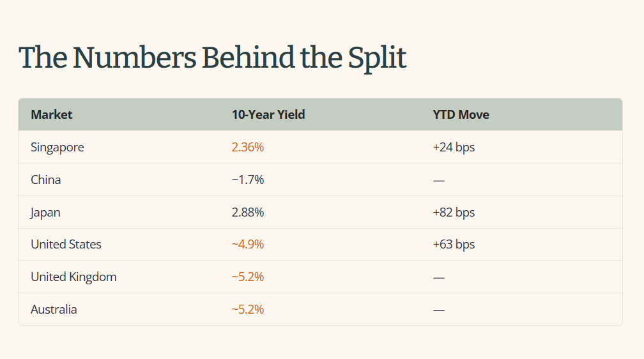644x359 pixels.
Task: Click the United States +63 bps move
Action: click(454, 245)
